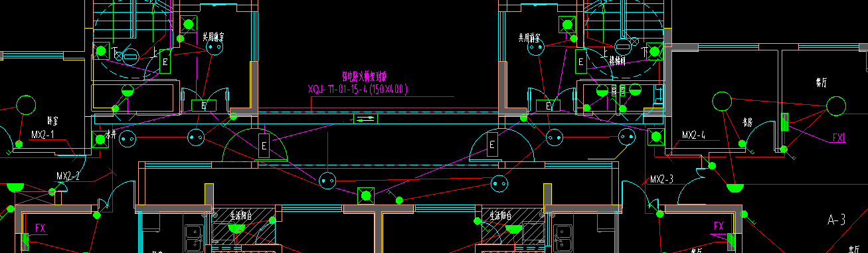Pick the boxed green fixture beside MX2-4
This screenshot has width=868, height=253.
point(657,137)
